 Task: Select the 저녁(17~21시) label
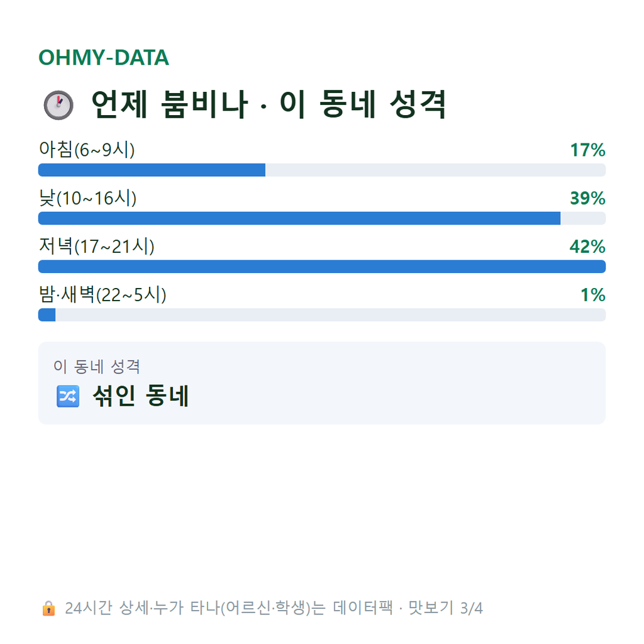coord(96,247)
